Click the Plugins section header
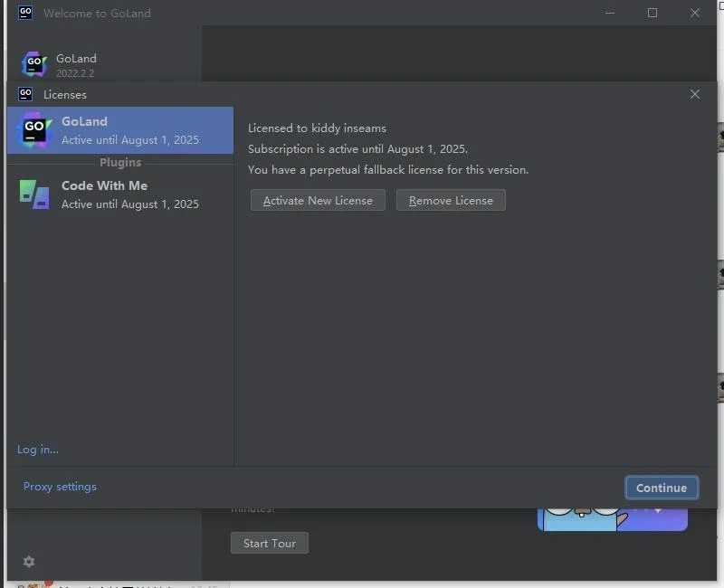 pyautogui.click(x=120, y=163)
